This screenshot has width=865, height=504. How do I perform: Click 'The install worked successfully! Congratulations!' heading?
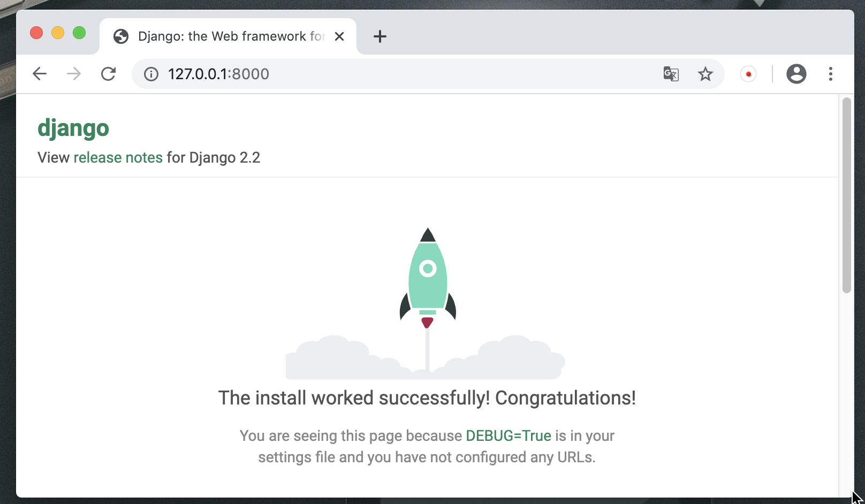427,398
